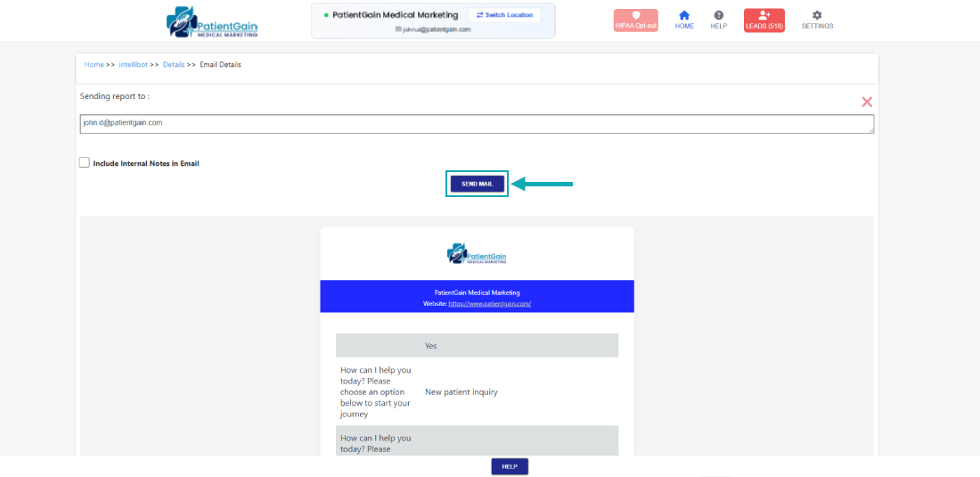Open SETTINGS gear icon
The height and width of the screenshot is (477, 980).
click(x=817, y=20)
